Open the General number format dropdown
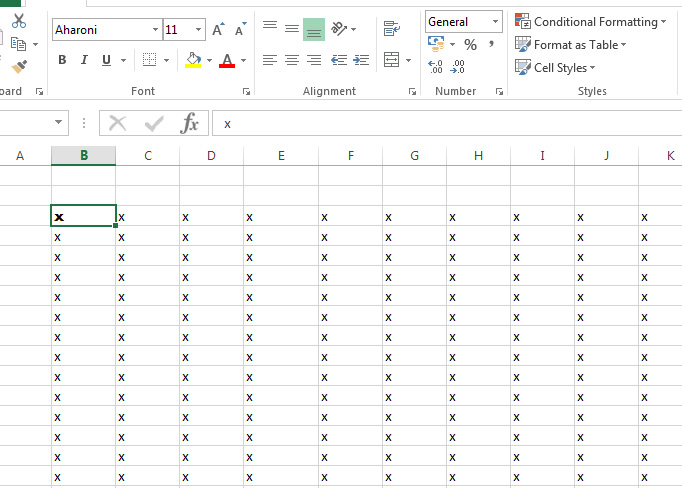Image resolution: width=682 pixels, height=488 pixels. [x=496, y=22]
